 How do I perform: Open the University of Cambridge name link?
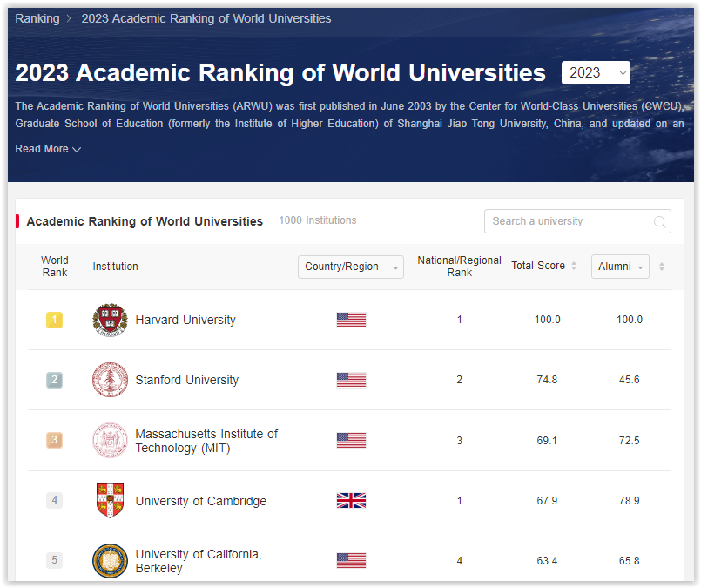(200, 501)
